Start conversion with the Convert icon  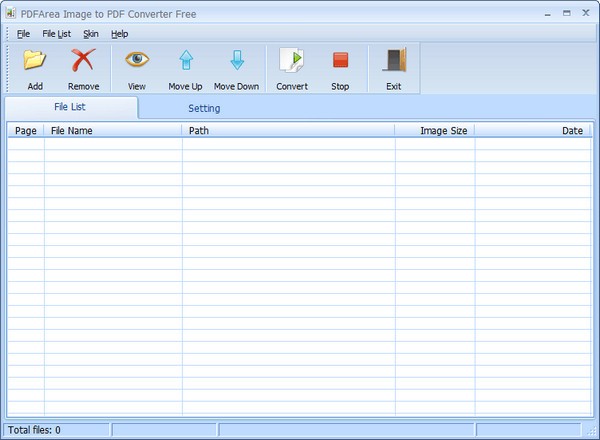click(x=292, y=60)
